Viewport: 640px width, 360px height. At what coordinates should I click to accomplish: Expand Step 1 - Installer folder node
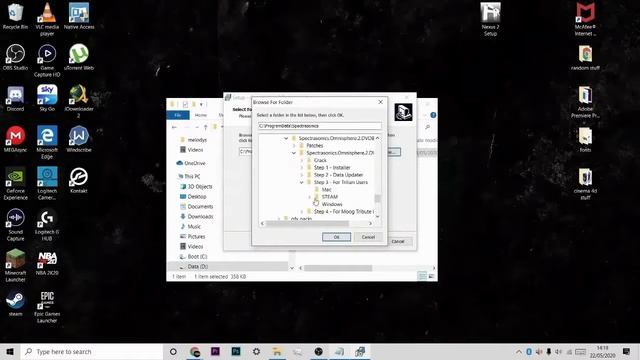(x=302, y=168)
